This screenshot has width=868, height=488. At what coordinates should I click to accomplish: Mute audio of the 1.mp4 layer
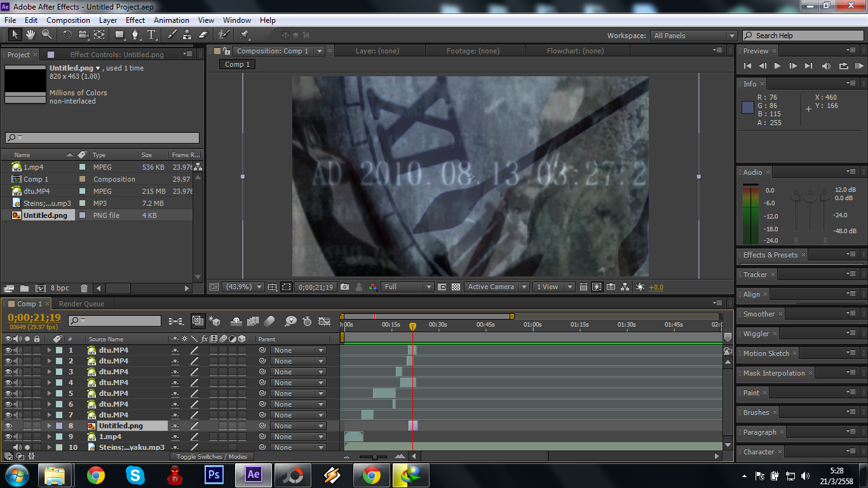(x=18, y=437)
